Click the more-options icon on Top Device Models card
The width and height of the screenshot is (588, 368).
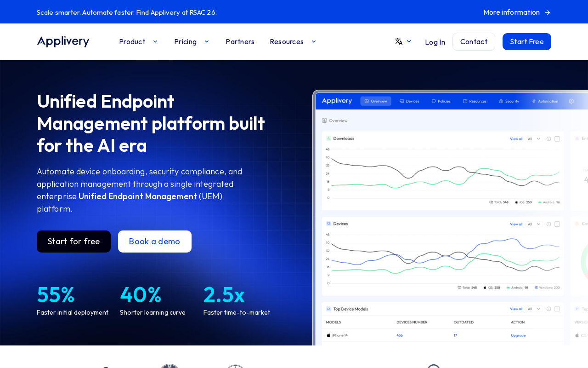click(x=557, y=309)
